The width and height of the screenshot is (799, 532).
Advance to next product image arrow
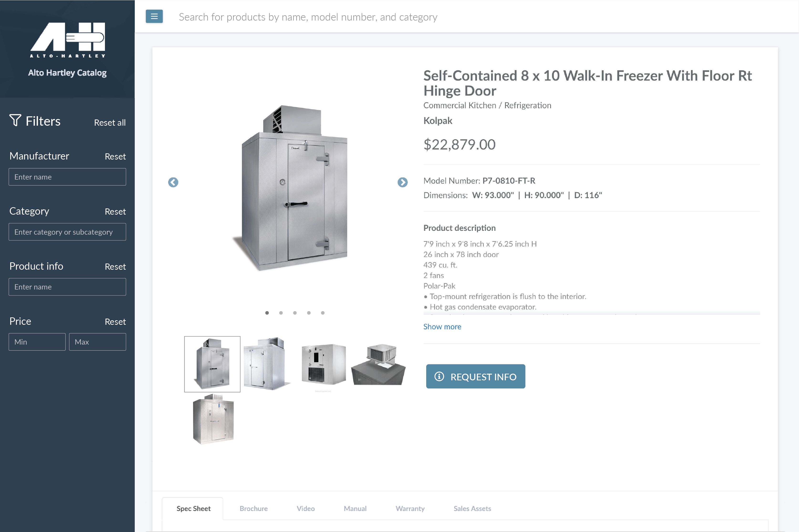click(402, 182)
